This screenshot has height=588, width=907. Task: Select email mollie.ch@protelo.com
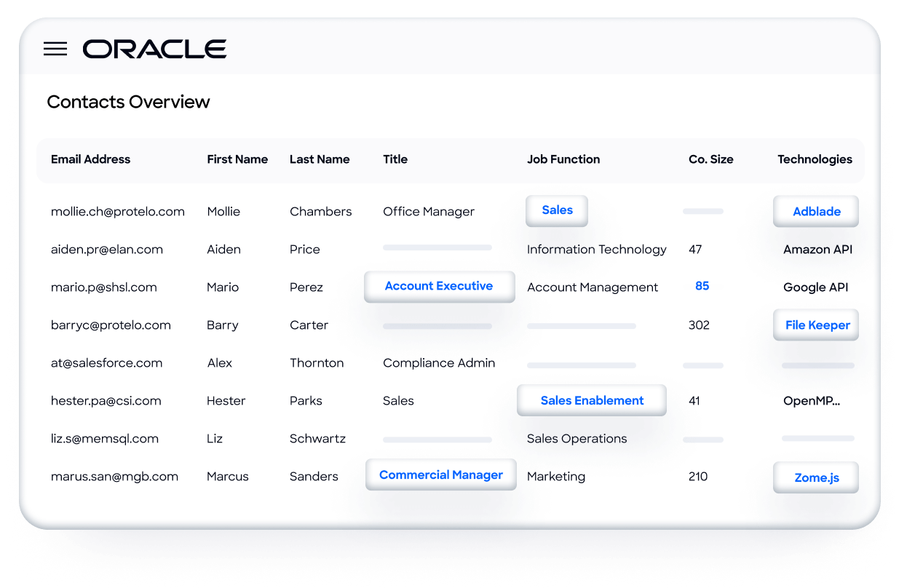coord(118,212)
